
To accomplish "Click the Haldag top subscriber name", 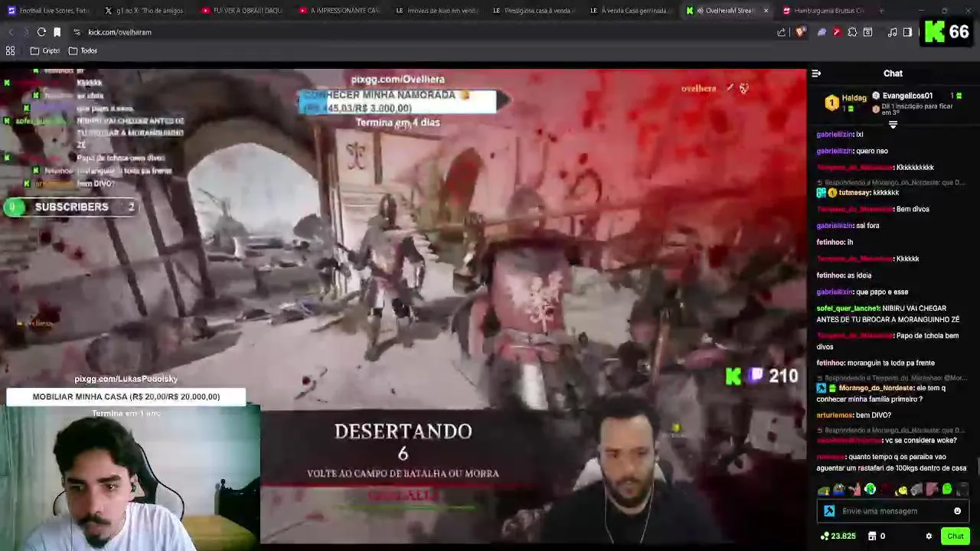I will [x=854, y=98].
